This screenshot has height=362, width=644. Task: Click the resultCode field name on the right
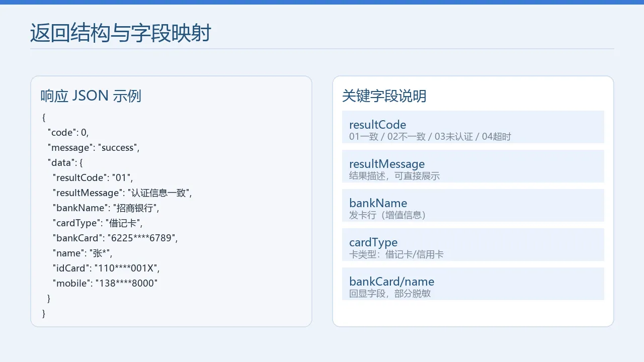377,125
